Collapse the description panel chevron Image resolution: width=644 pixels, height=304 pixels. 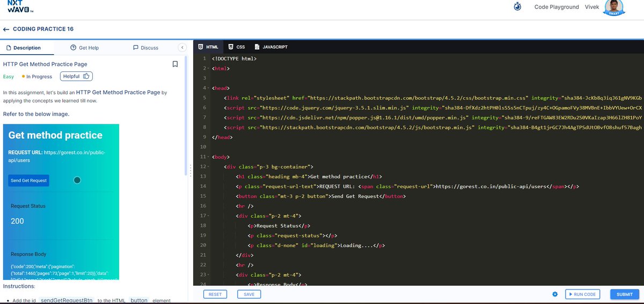[181, 47]
